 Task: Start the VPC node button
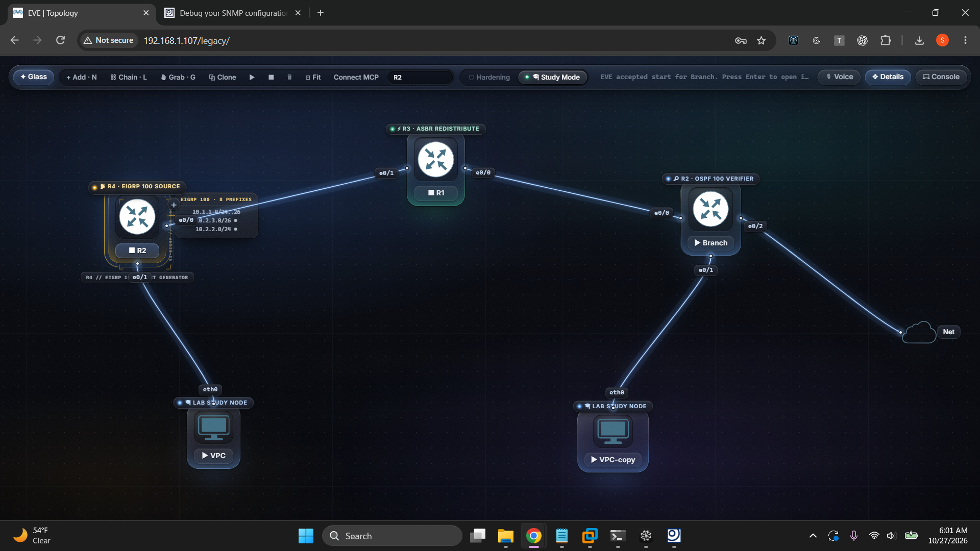pyautogui.click(x=213, y=456)
